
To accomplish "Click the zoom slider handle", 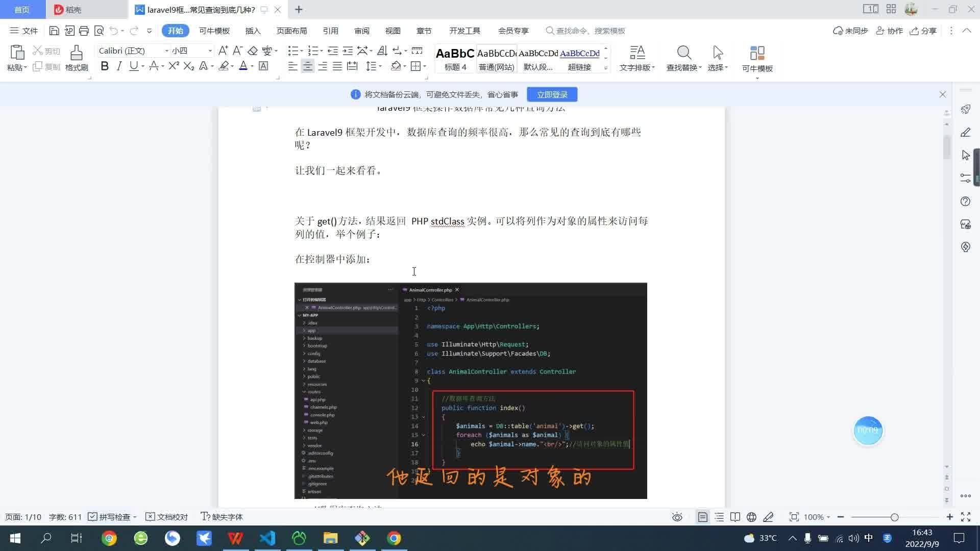I will pyautogui.click(x=894, y=517).
